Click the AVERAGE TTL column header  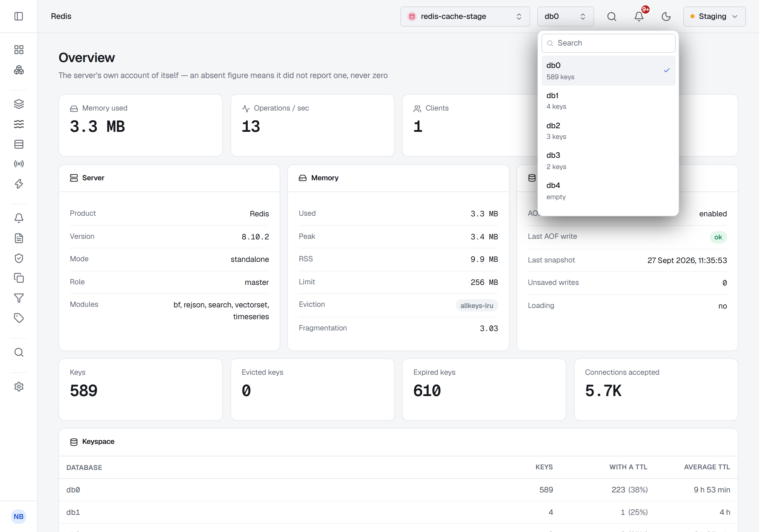click(707, 467)
